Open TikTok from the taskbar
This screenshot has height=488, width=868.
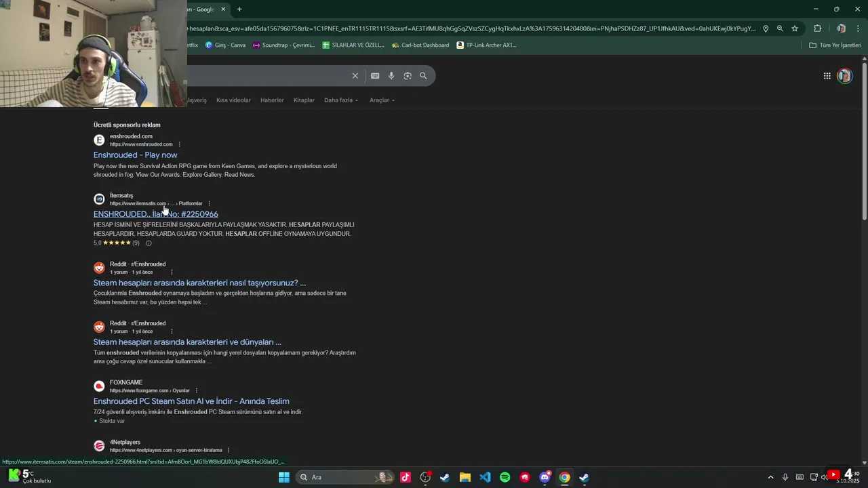pos(406,477)
